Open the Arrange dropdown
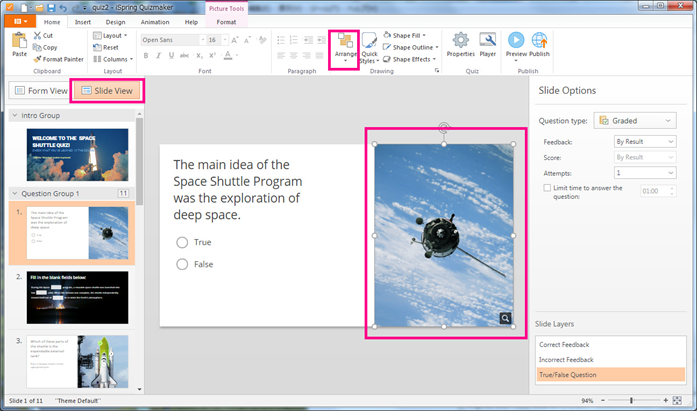This screenshot has width=697, height=411. pos(345,49)
